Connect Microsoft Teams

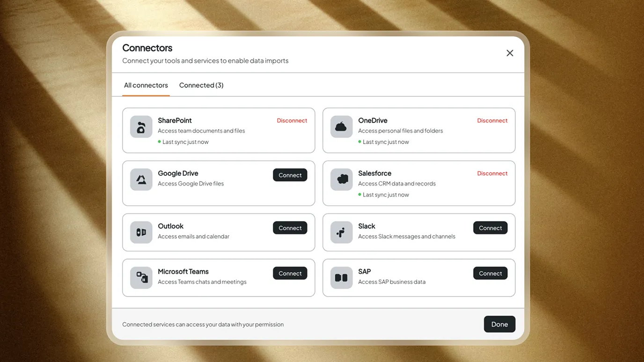290,273
